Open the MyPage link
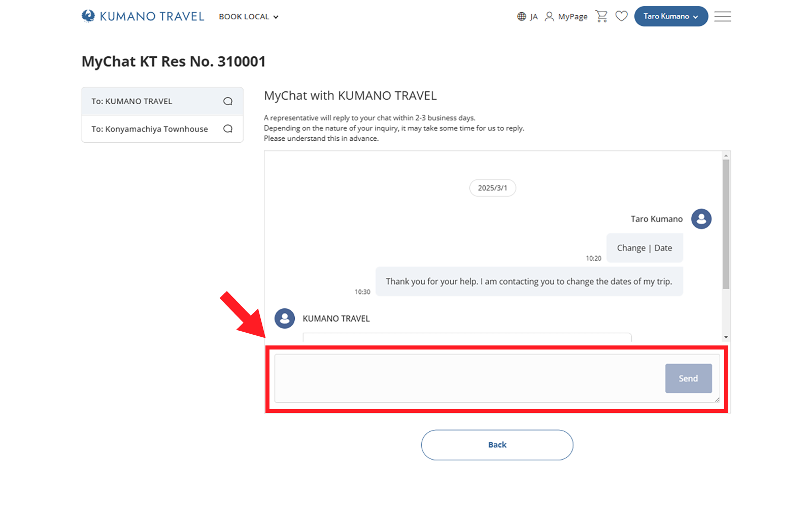The image size is (812, 508). point(572,17)
